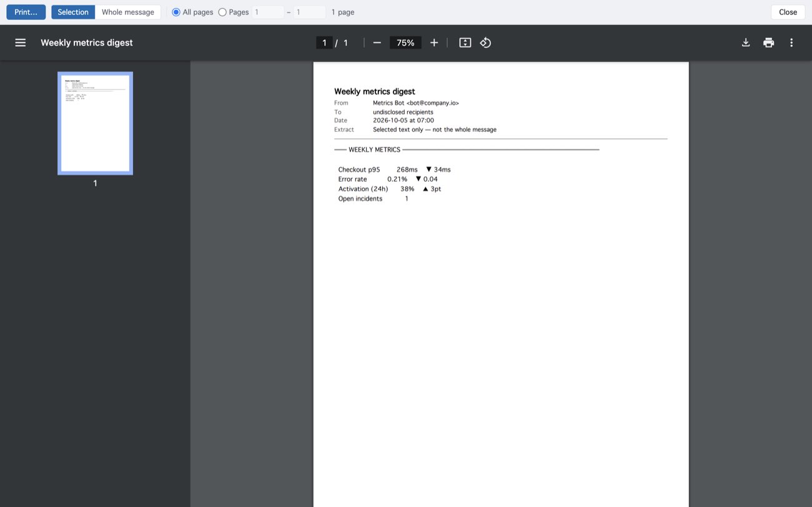Click 'Selected text only — not the whole message'

(435, 129)
